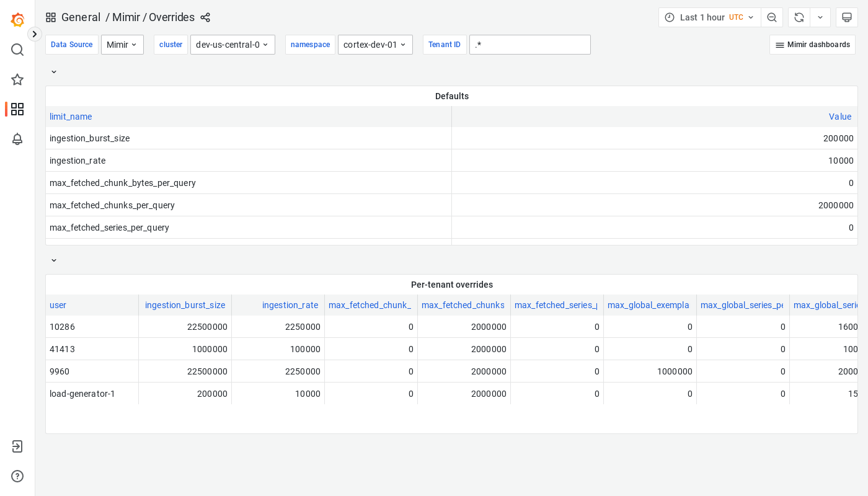The image size is (868, 496).
Task: Sort the Defaults table by Value
Action: pos(840,117)
